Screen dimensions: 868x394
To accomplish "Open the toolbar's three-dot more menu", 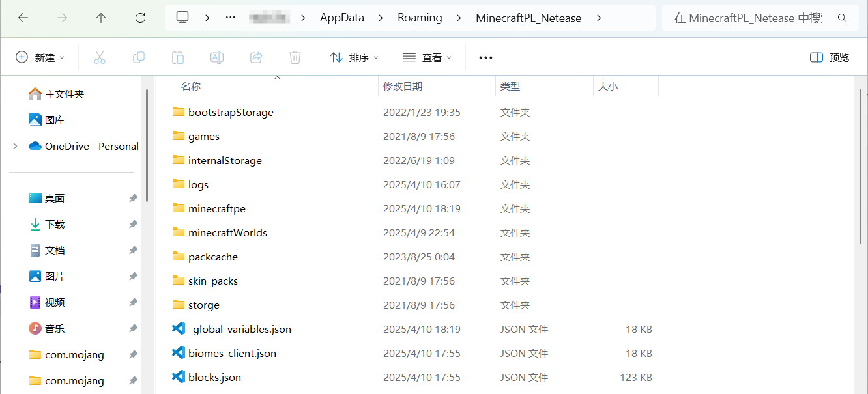I will [485, 57].
